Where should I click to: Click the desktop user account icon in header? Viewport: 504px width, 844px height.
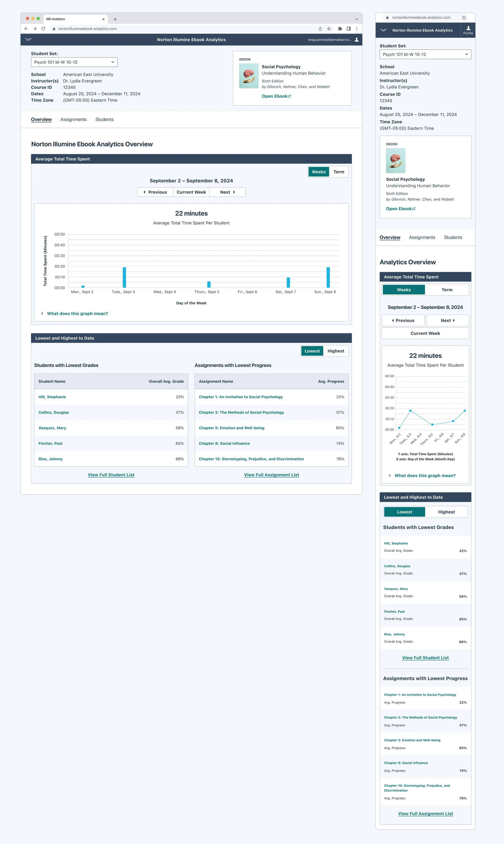pos(357,40)
